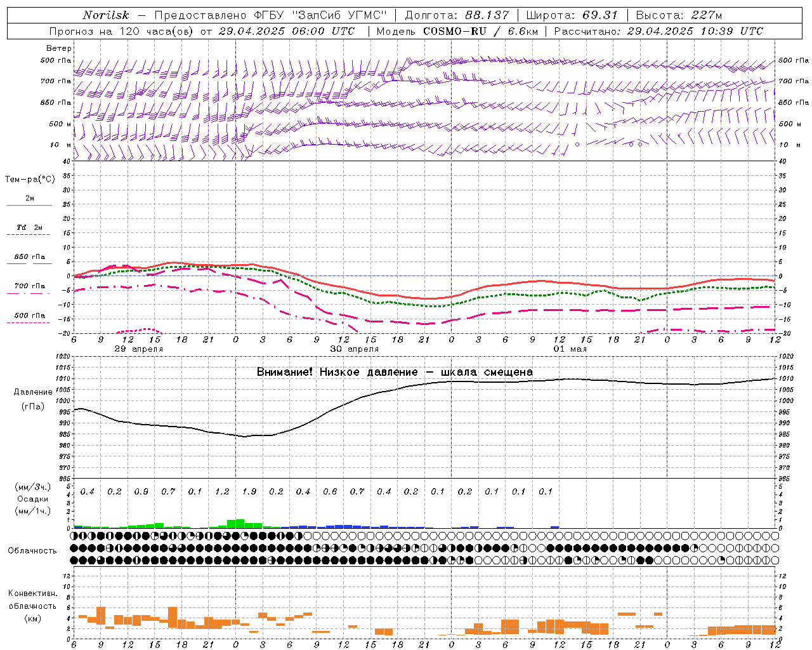The height and width of the screenshot is (650, 812).
Task: Click the '(гПа)' unit label under Давление
Action: tap(33, 407)
